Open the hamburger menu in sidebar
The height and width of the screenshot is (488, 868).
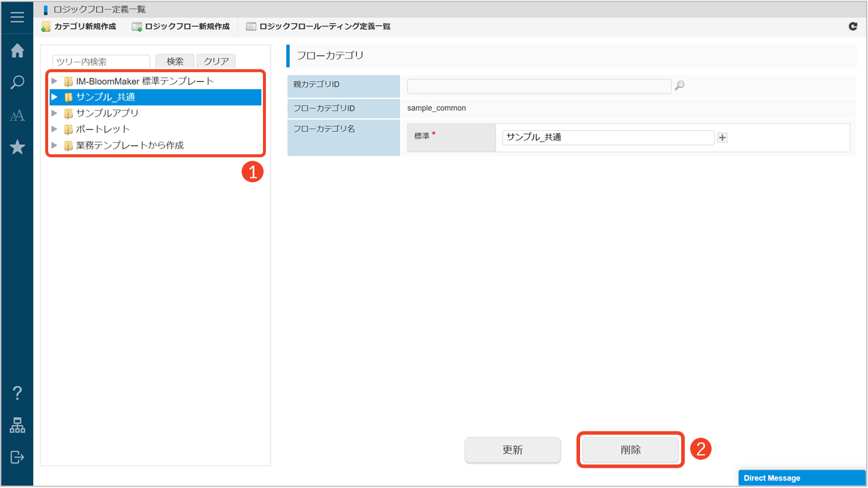[x=17, y=17]
